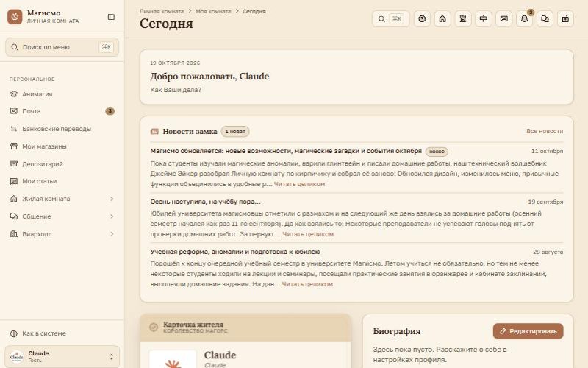Open the mail envelope icon in the top bar

pos(503,19)
